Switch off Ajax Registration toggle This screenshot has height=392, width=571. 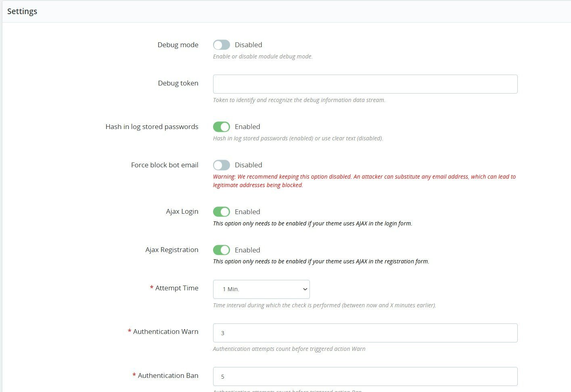(222, 250)
